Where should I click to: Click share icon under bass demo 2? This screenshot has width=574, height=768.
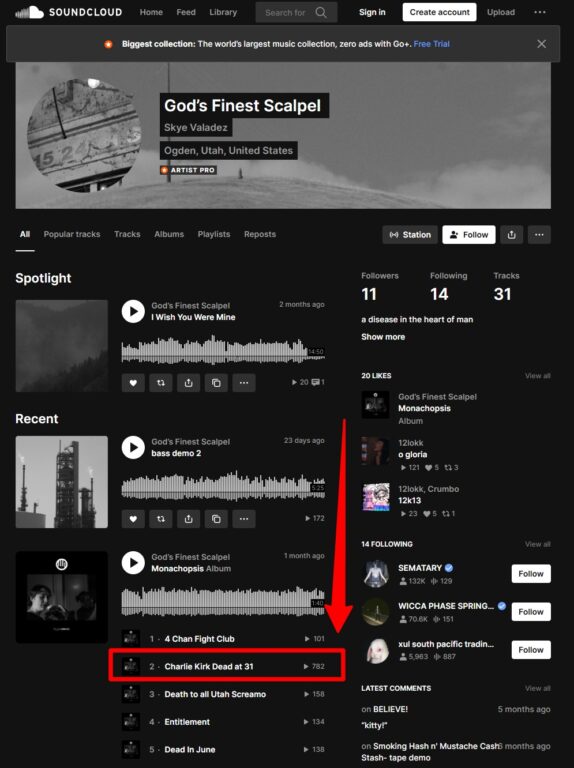point(189,519)
